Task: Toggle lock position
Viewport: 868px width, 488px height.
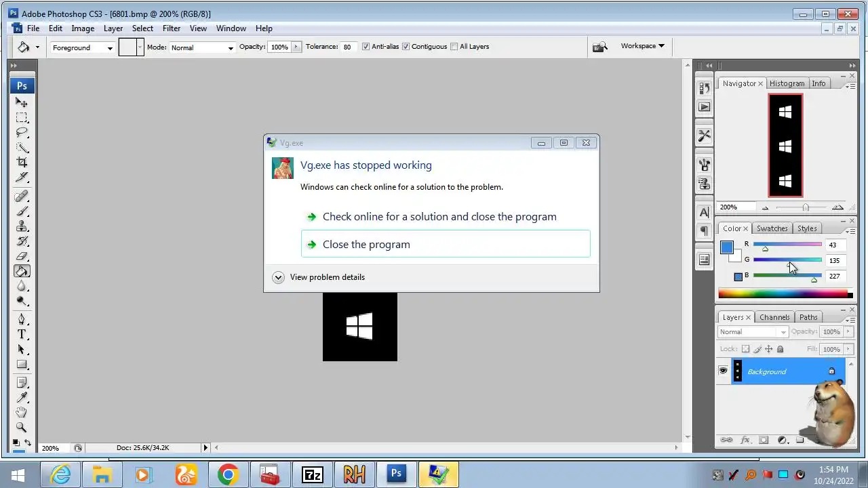Action: pos(769,349)
